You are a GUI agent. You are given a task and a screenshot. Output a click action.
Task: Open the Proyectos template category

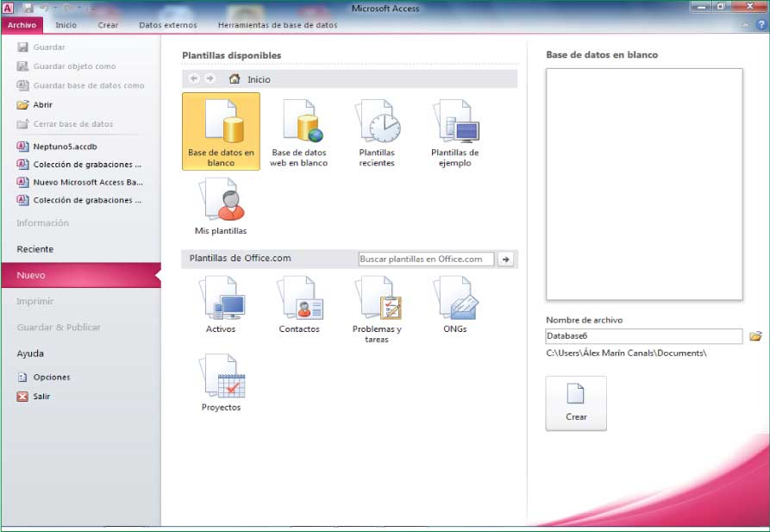click(x=221, y=383)
